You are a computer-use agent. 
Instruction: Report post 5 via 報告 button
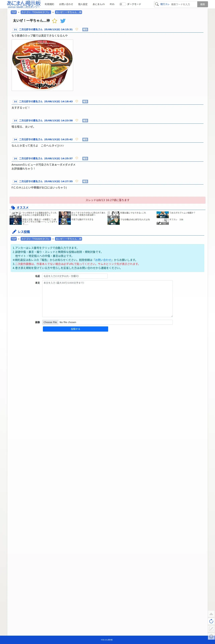[x=85, y=158]
